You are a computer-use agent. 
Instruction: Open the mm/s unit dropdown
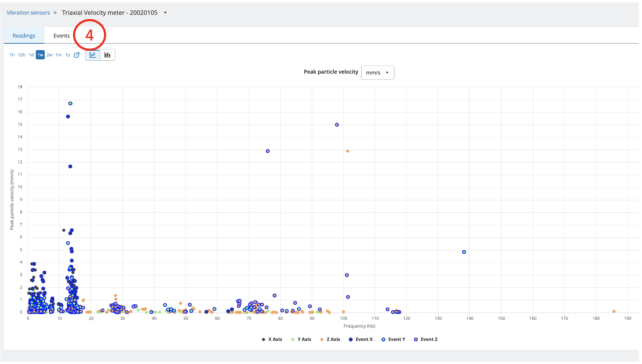pyautogui.click(x=377, y=73)
